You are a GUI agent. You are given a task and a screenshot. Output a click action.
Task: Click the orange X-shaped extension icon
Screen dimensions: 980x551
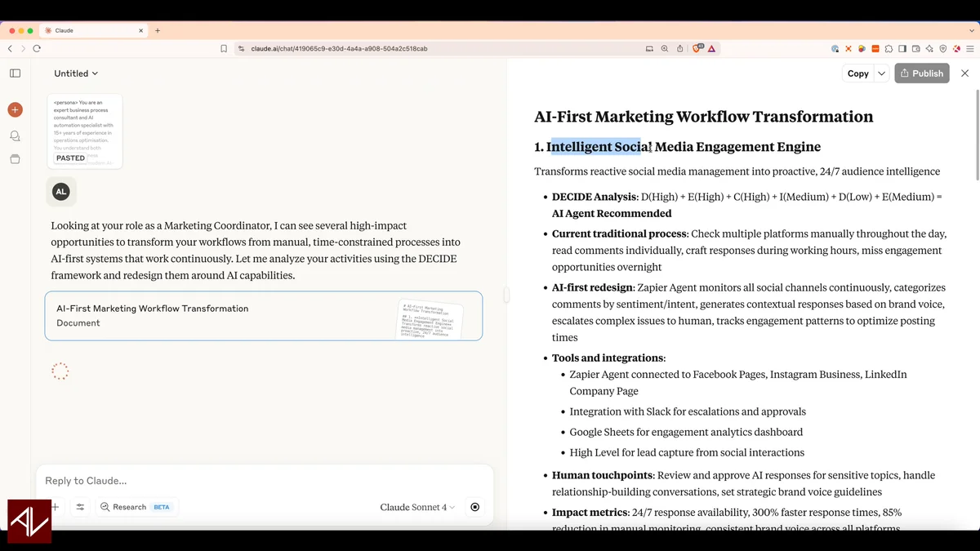pos(849,49)
